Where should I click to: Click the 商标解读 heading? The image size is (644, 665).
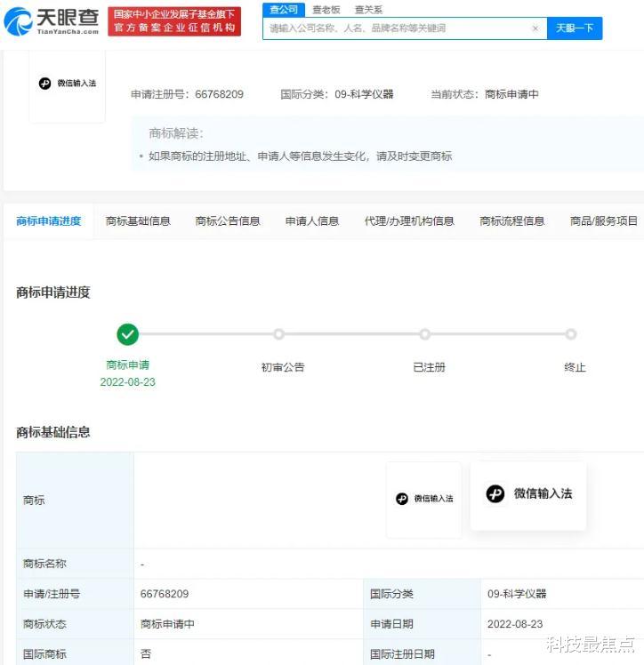[176, 133]
